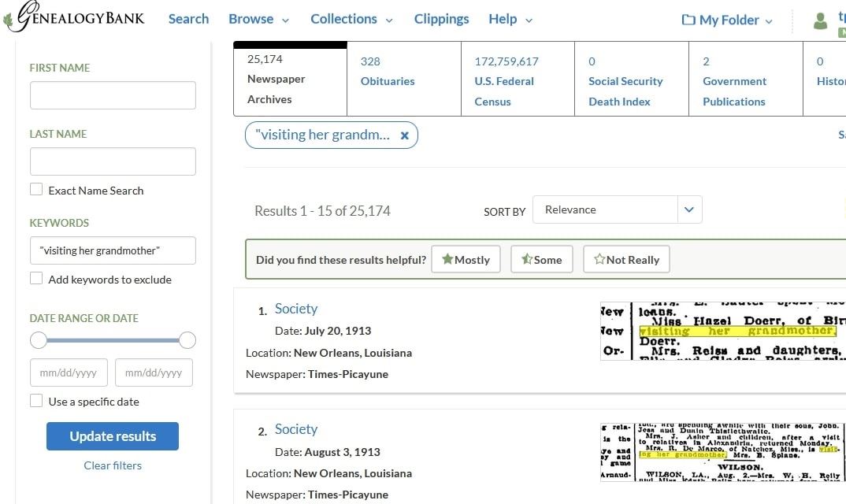Image resolution: width=846 pixels, height=504 pixels.
Task: Select the Newspaper Archives tab
Action: 291,79
